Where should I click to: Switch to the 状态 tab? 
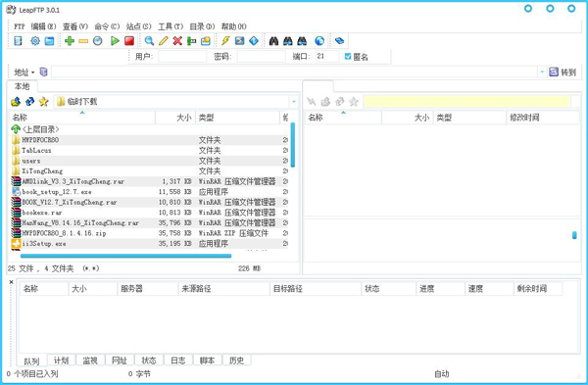coord(149,361)
